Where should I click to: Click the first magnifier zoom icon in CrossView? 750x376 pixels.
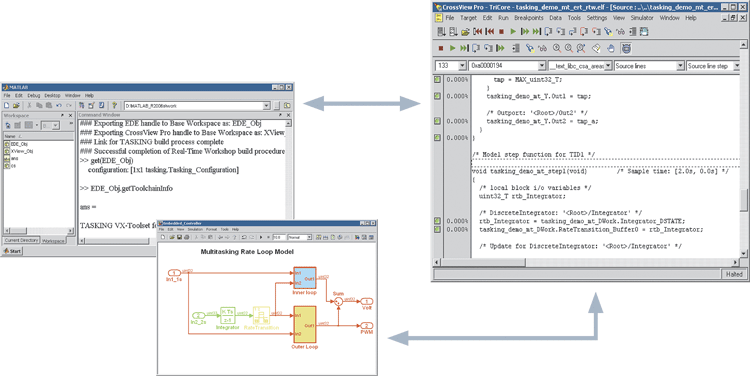(557, 48)
